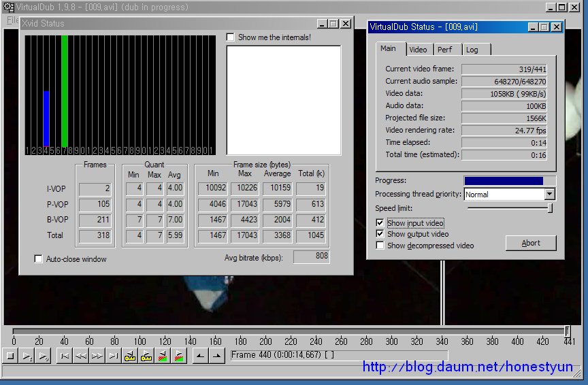Step backward one frame

[x=80, y=356]
